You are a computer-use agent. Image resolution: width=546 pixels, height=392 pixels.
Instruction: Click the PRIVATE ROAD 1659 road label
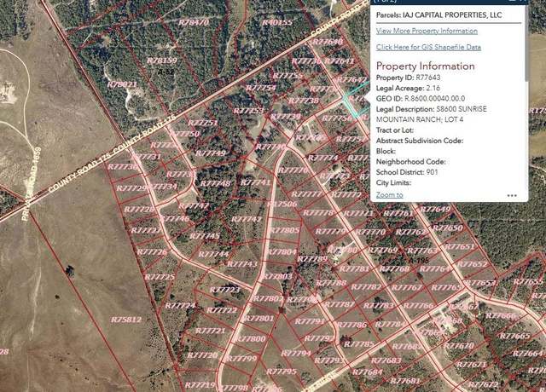[x=31, y=184]
